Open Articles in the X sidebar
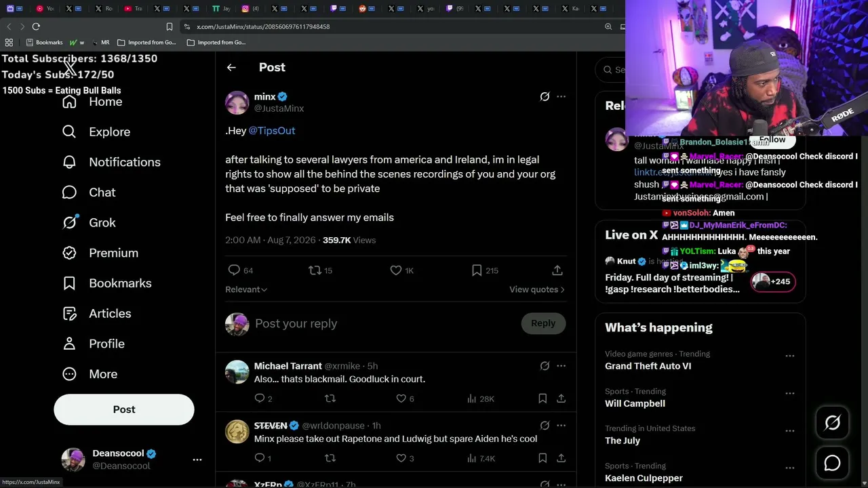 point(96,313)
